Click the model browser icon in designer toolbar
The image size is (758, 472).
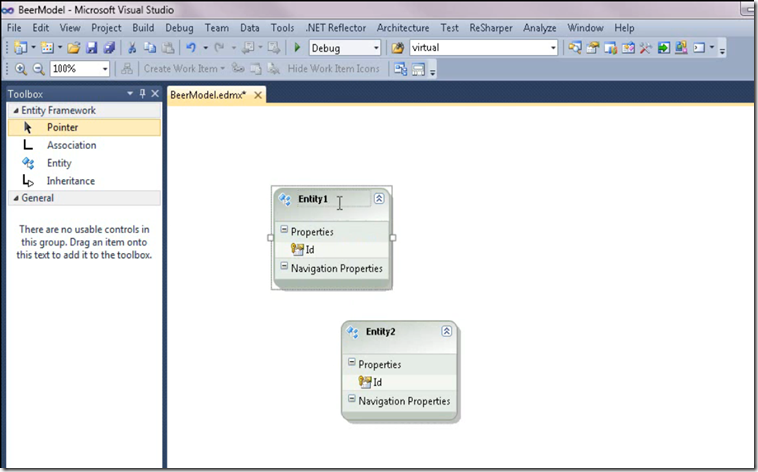pos(400,69)
